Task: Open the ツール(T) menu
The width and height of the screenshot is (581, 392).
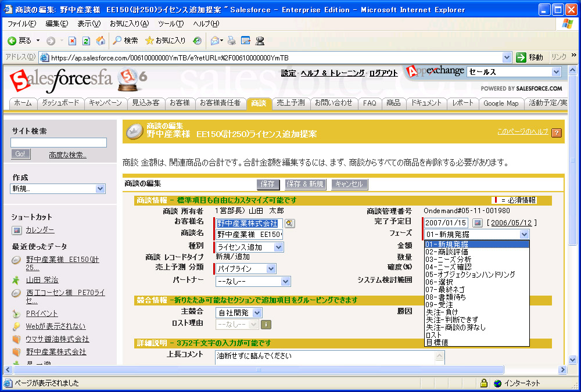Action: coord(171,24)
